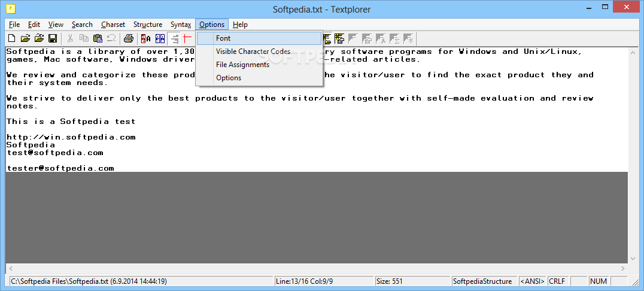The height and width of the screenshot is (291, 644).
Task: Open the Help menu
Action: pos(240,25)
